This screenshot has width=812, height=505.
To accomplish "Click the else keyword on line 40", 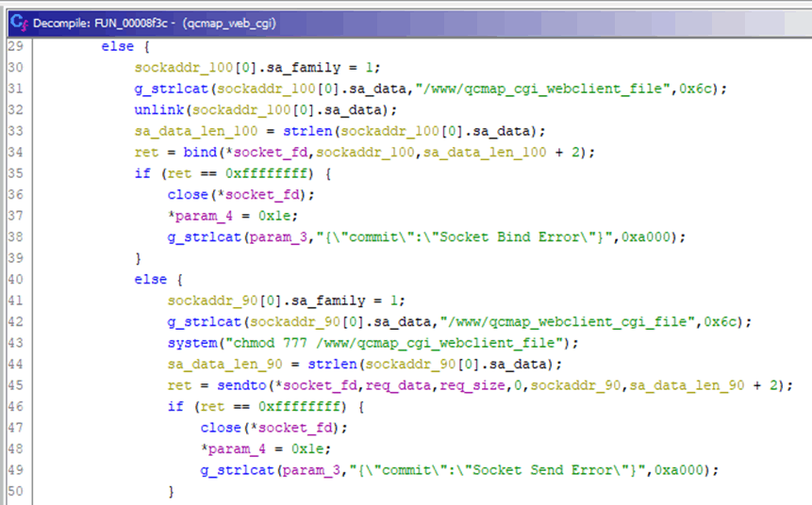I will click(x=151, y=280).
